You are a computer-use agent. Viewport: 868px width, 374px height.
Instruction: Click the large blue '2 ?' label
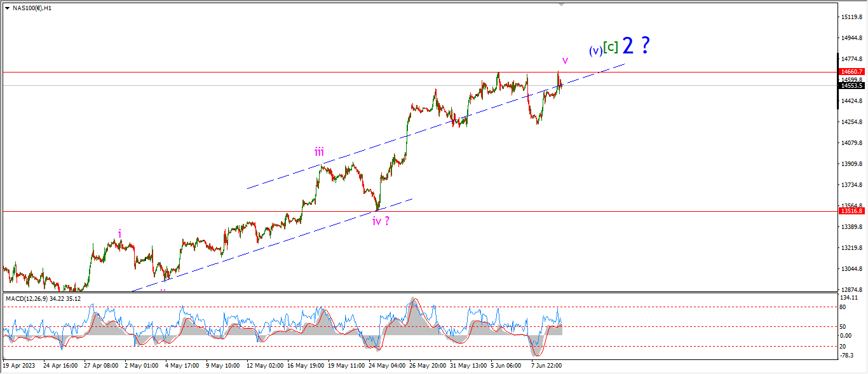(636, 45)
